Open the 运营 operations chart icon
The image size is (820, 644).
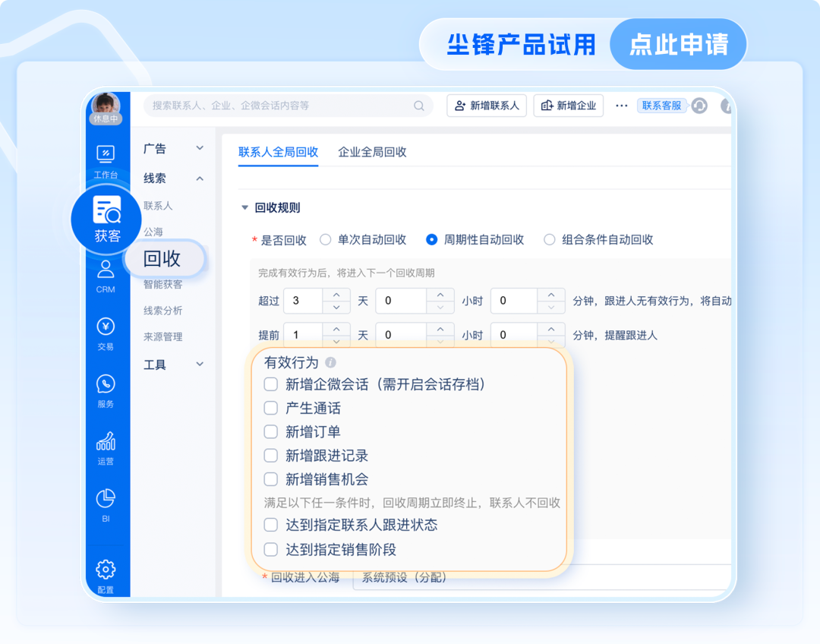pos(106,442)
